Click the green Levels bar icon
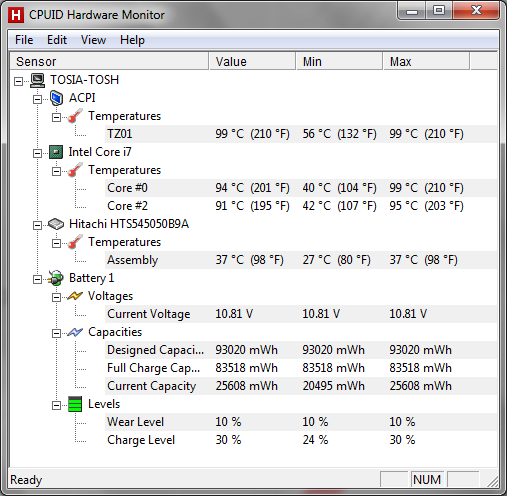507x496 pixels. [75, 404]
